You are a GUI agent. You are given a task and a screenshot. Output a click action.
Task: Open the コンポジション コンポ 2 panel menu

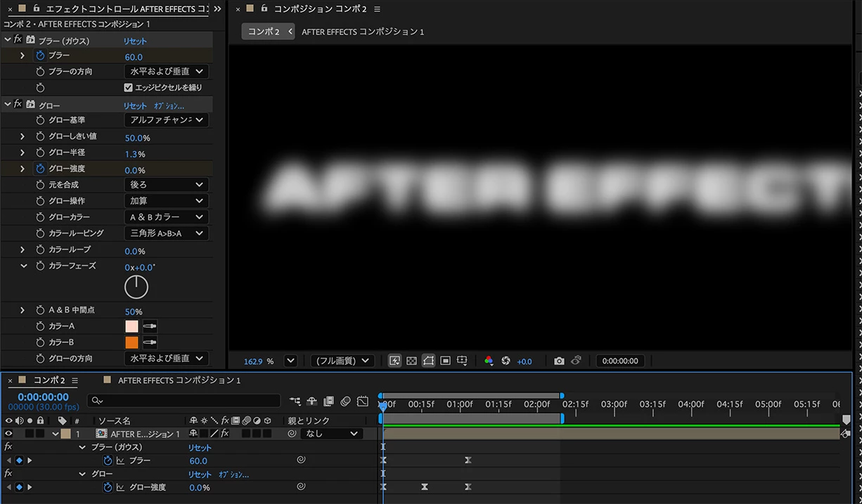pyautogui.click(x=378, y=9)
